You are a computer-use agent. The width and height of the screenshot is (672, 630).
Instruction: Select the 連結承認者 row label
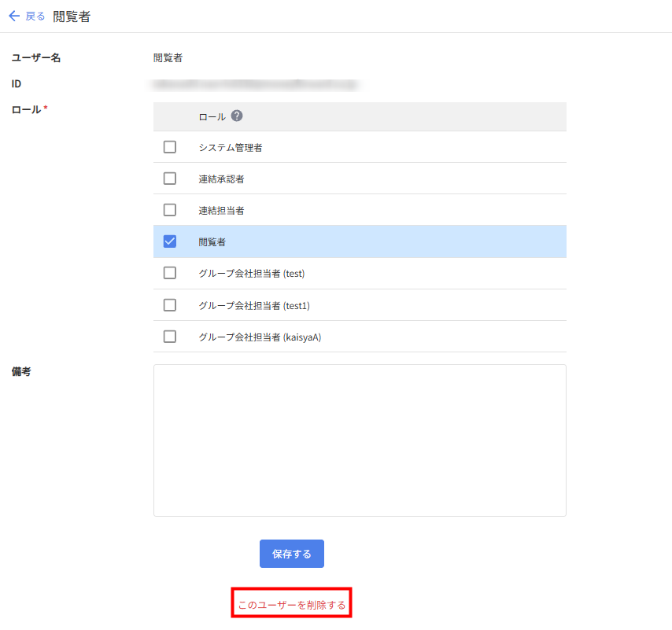[221, 179]
